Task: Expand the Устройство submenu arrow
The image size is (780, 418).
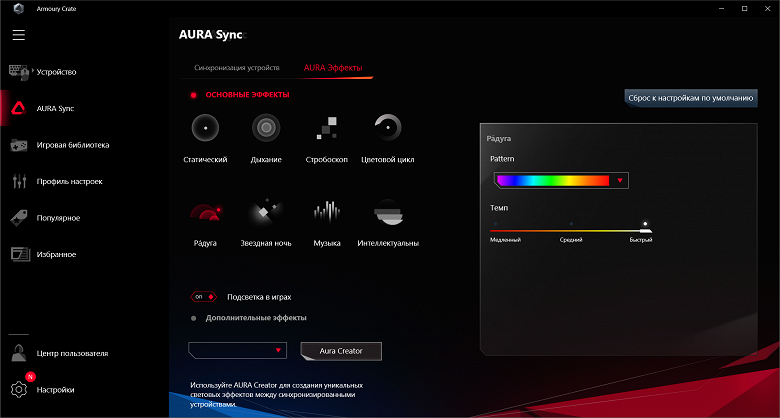Action: tap(33, 70)
